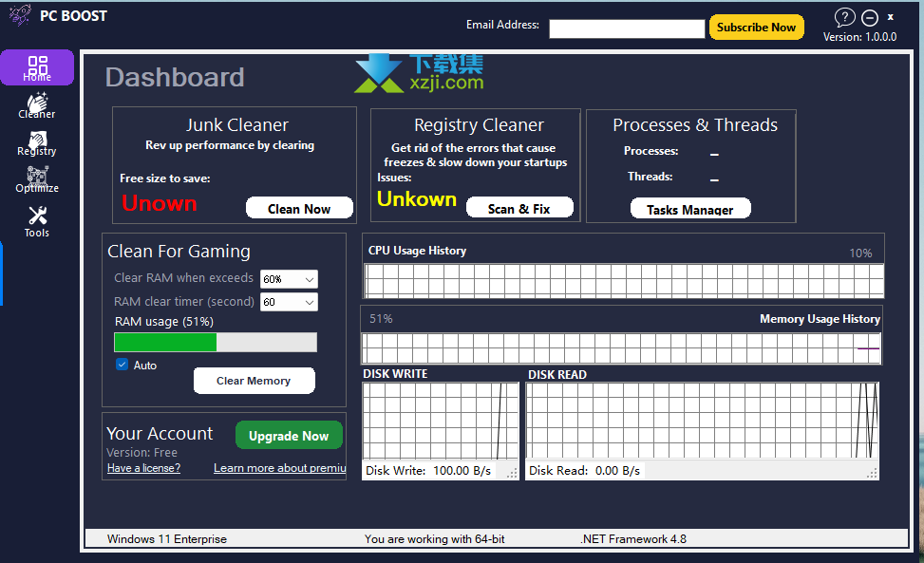
Task: Click Windows 11 Enterprise status text
Action: (x=167, y=539)
